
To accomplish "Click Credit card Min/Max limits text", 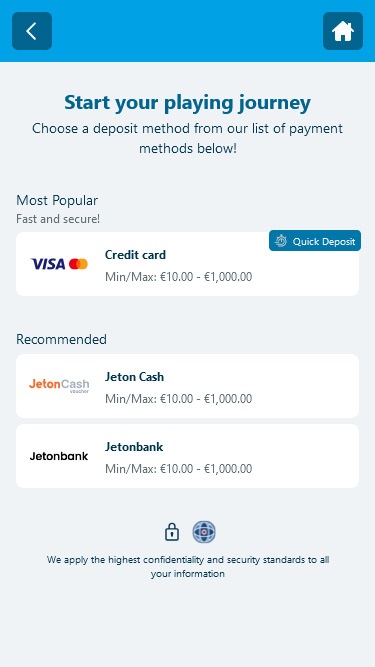I will pos(179,277).
